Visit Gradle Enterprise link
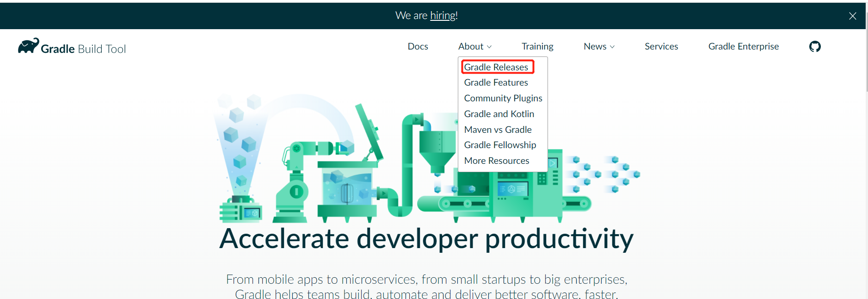Screen dimensions: 868x299 click(x=744, y=46)
